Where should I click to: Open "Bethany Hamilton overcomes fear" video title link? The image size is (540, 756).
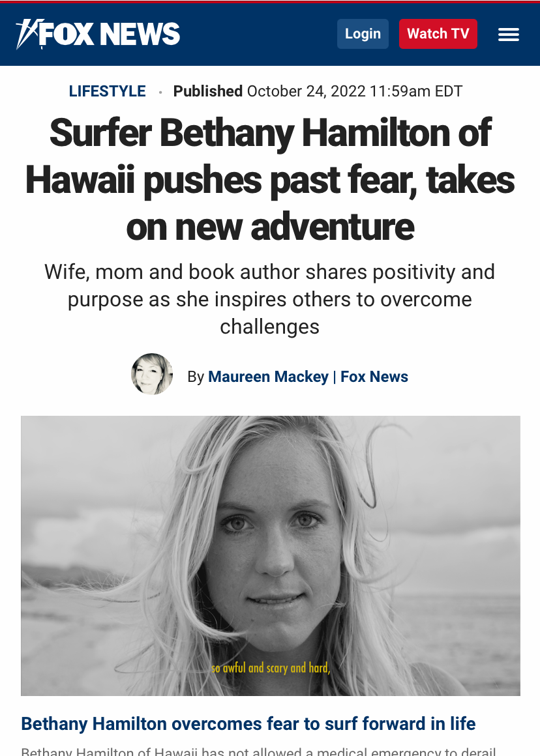(x=248, y=723)
